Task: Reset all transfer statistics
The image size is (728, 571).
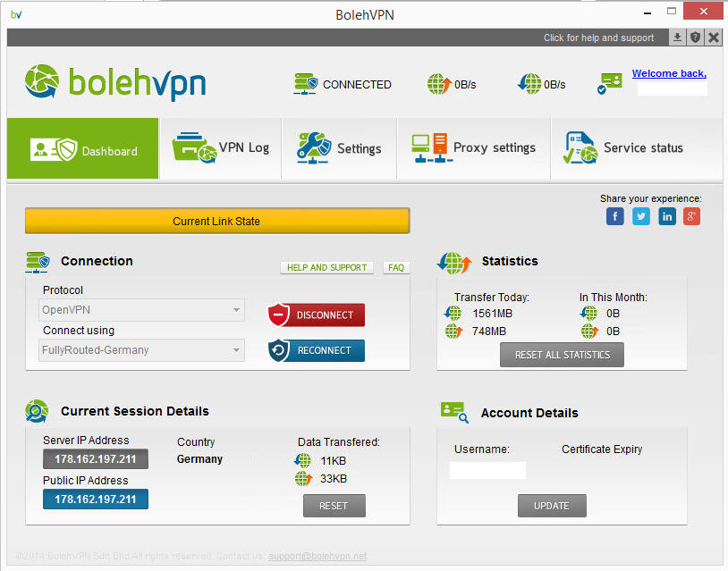Action: point(562,355)
